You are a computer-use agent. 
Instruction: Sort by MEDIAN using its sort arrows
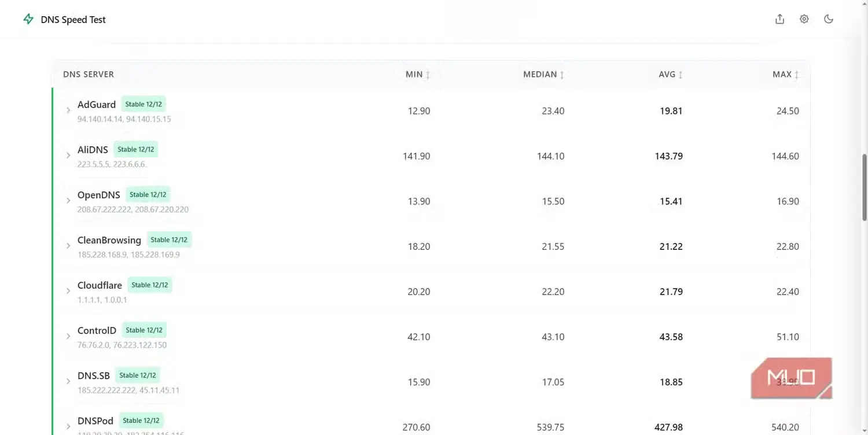(x=562, y=75)
